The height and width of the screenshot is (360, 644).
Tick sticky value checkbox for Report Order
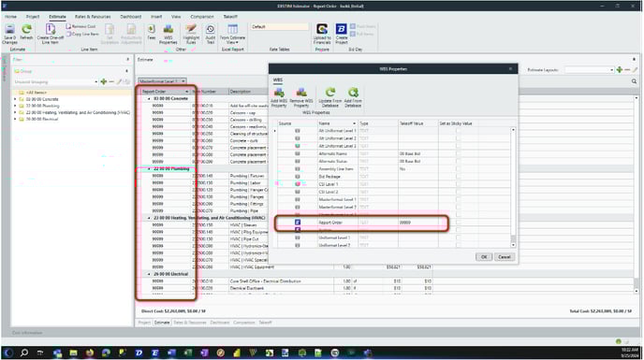[x=458, y=222]
